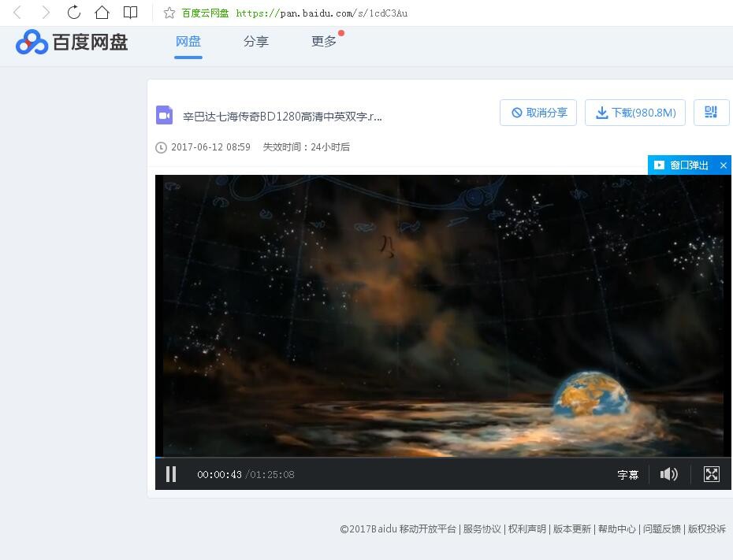
Task: Switch to the 网盘 tab
Action: [188, 42]
